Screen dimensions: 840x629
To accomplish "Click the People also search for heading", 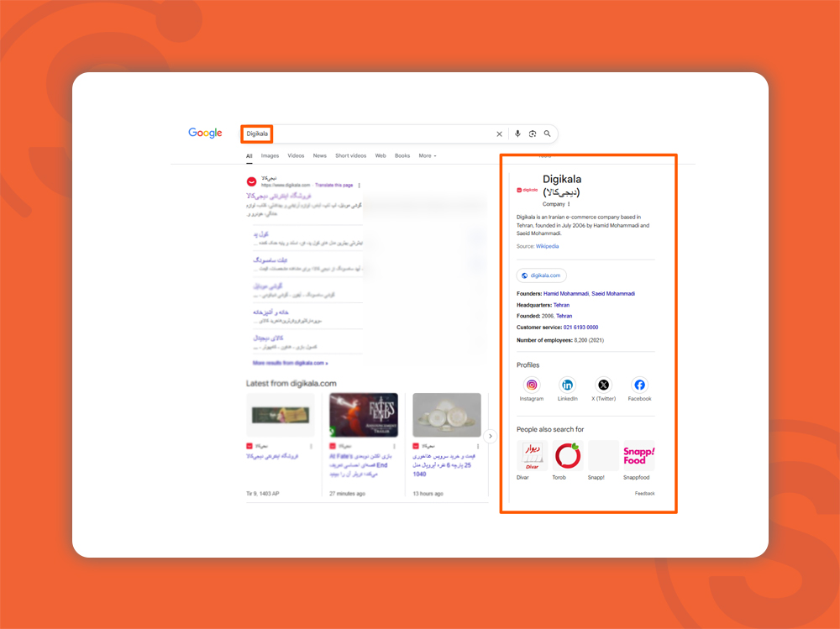I will tap(550, 430).
